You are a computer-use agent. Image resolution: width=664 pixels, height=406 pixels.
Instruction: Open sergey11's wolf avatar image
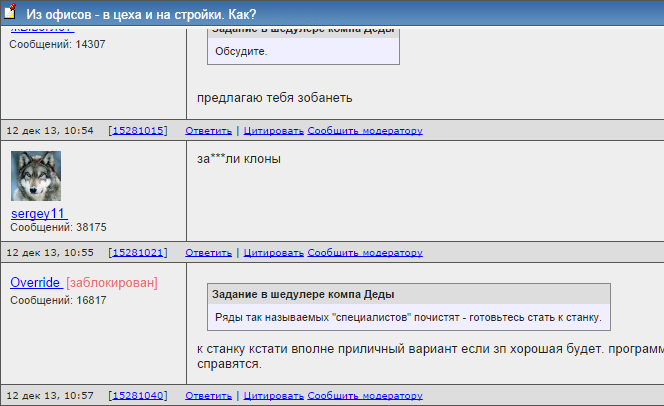click(x=36, y=176)
